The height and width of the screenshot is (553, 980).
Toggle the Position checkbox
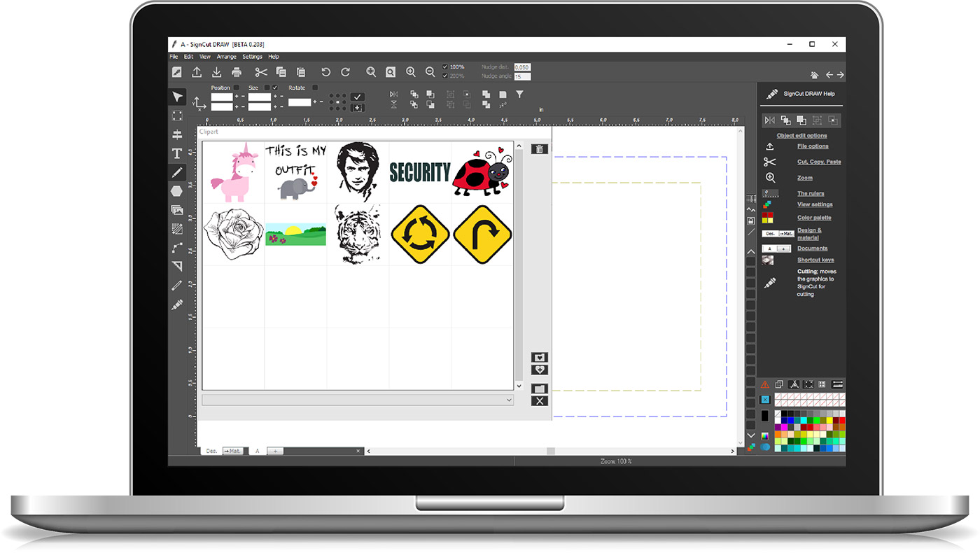click(x=236, y=87)
